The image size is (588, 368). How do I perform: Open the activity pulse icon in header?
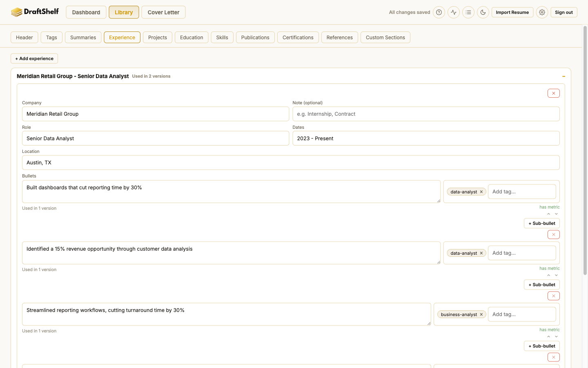454,12
